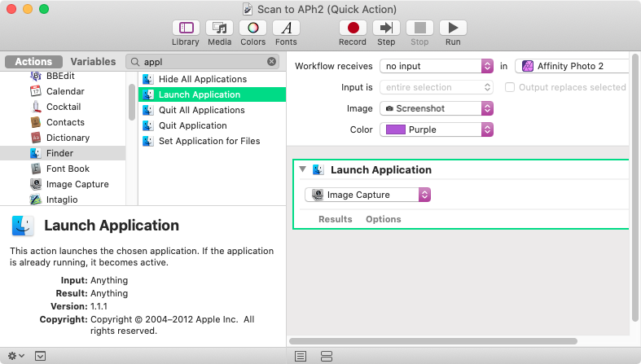
Task: Select Intaglio in the library list
Action: tap(63, 200)
